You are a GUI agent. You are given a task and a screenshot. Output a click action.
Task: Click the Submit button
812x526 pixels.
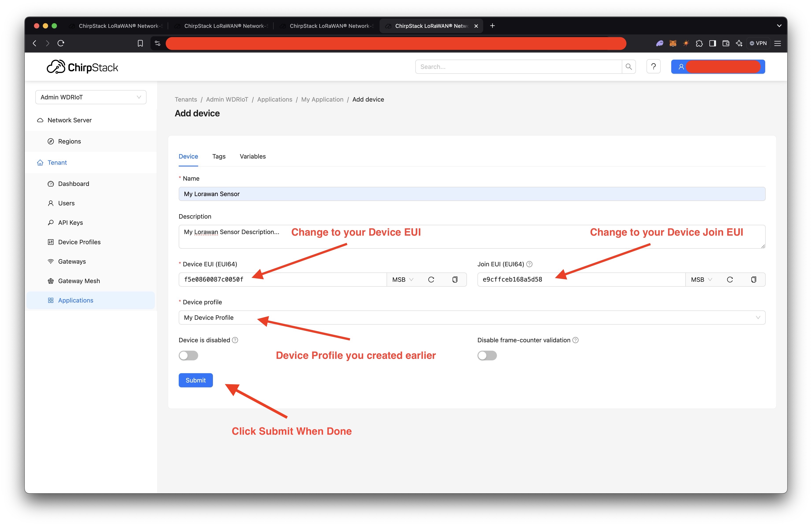click(x=195, y=380)
